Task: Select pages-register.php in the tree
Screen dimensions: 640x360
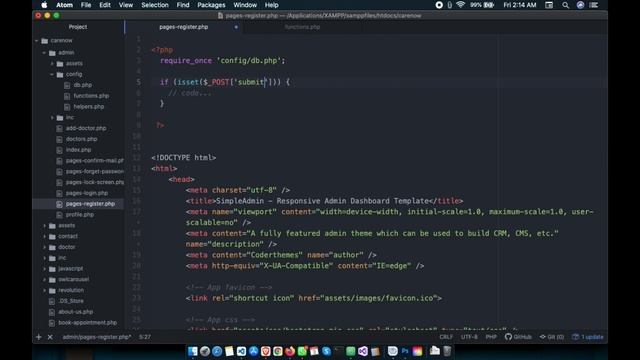Action: tap(90, 204)
